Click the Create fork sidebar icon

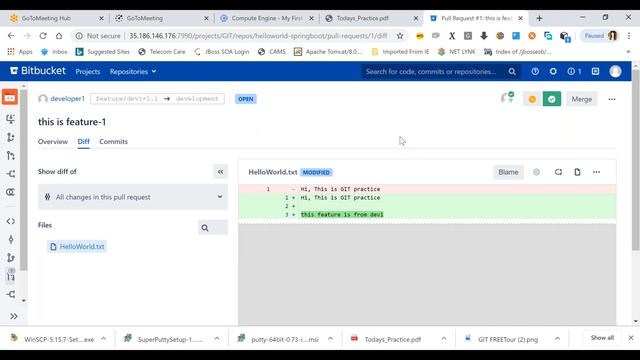(11, 174)
